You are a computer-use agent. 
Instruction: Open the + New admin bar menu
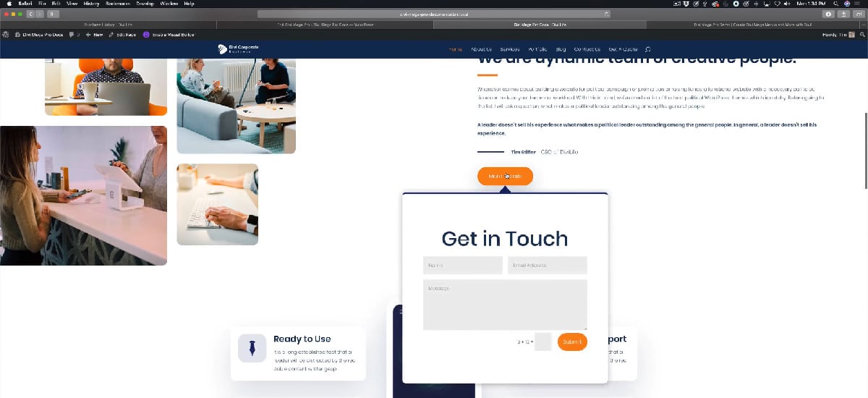click(x=95, y=34)
